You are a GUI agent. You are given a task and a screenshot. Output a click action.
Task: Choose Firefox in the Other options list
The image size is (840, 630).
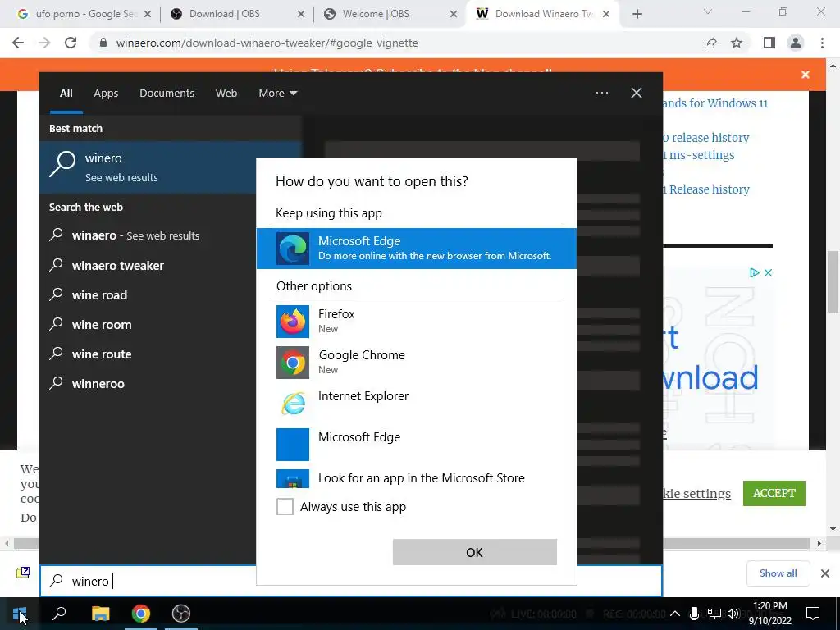click(x=416, y=321)
